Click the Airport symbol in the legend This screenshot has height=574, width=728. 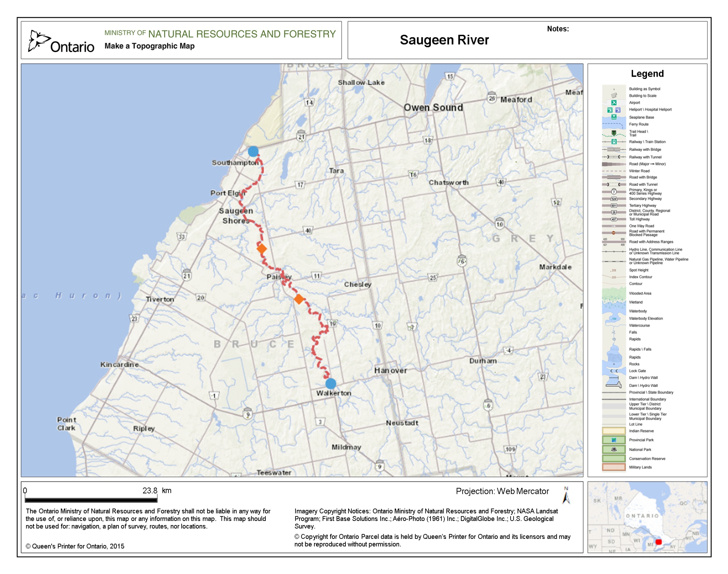click(614, 103)
